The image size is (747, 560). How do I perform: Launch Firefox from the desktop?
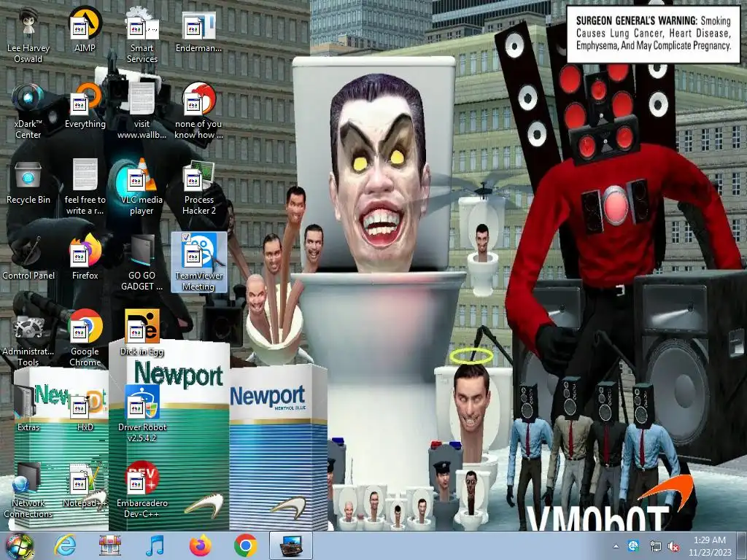85,257
